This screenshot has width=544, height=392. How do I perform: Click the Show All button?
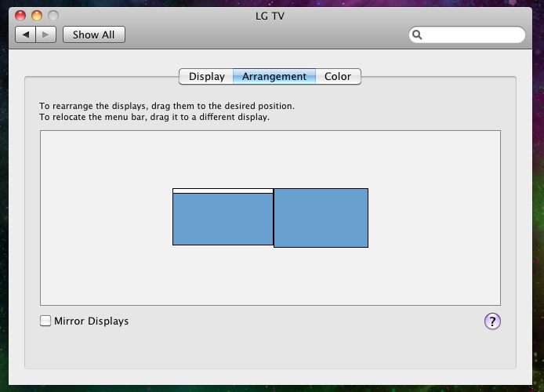pos(94,34)
